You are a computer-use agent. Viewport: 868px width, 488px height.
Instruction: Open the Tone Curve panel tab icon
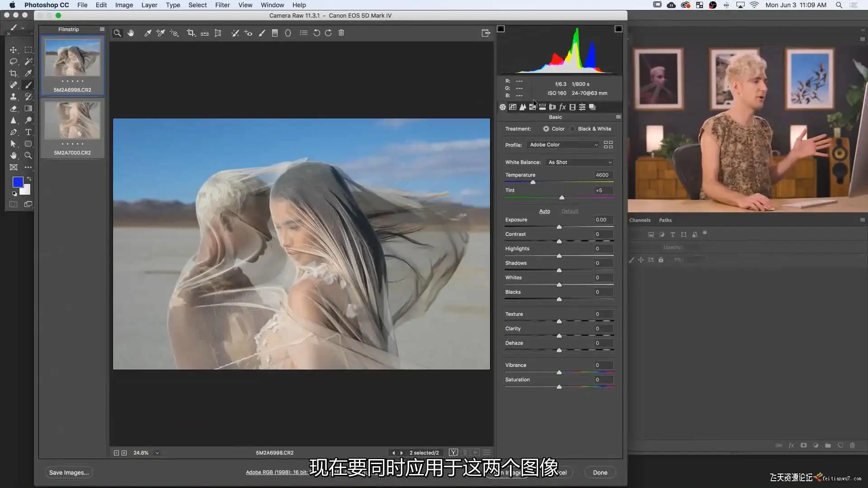coord(512,107)
